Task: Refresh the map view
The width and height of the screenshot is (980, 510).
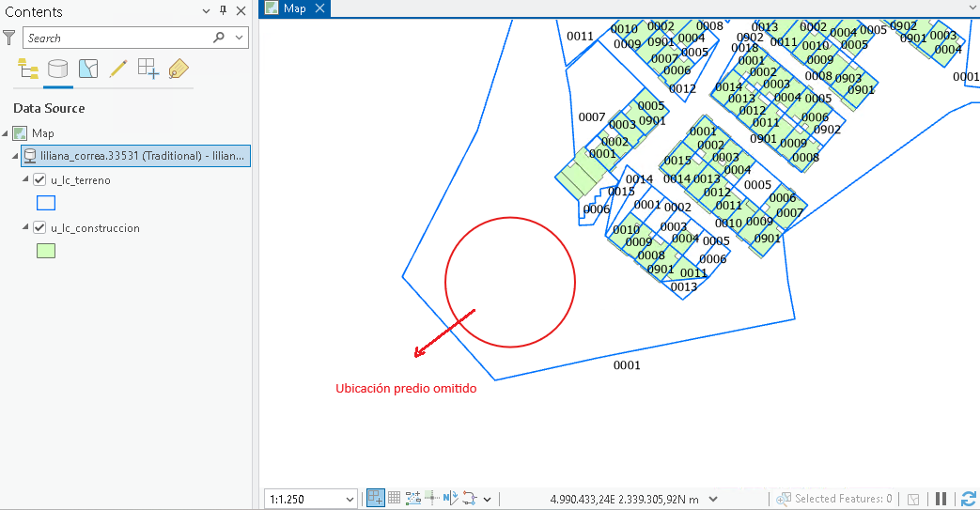Action: click(x=968, y=499)
